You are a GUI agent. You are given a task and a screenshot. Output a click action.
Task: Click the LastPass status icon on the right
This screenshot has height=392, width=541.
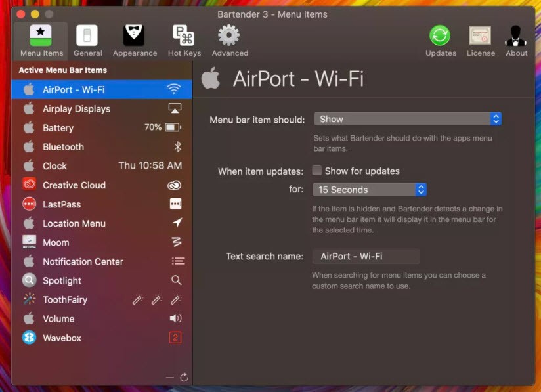[175, 204]
